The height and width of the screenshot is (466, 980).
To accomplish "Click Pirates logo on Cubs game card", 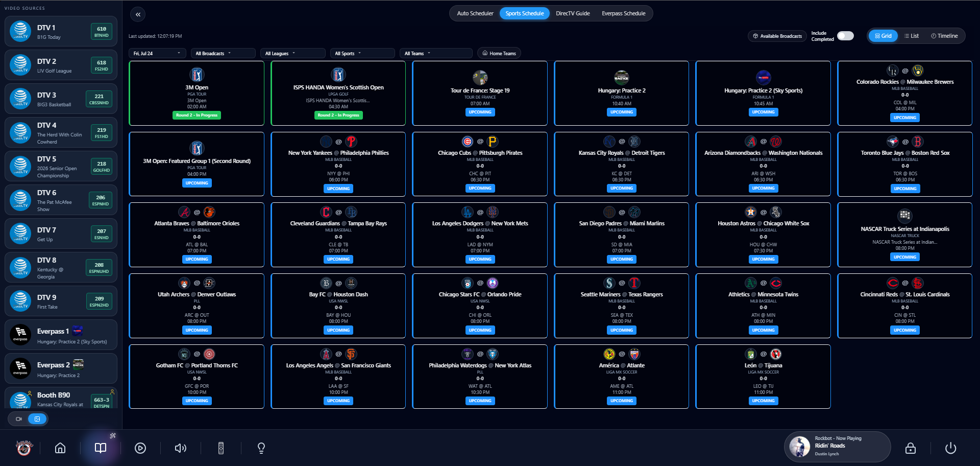I will point(493,142).
